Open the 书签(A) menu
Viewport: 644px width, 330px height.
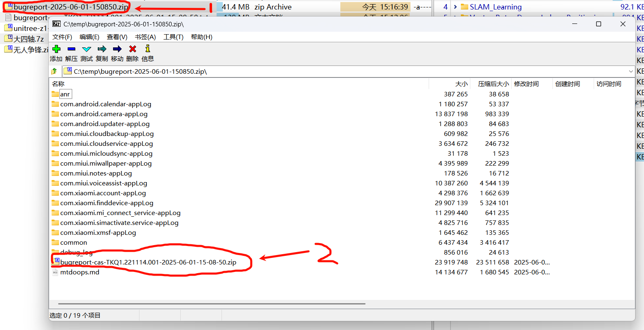click(x=146, y=37)
